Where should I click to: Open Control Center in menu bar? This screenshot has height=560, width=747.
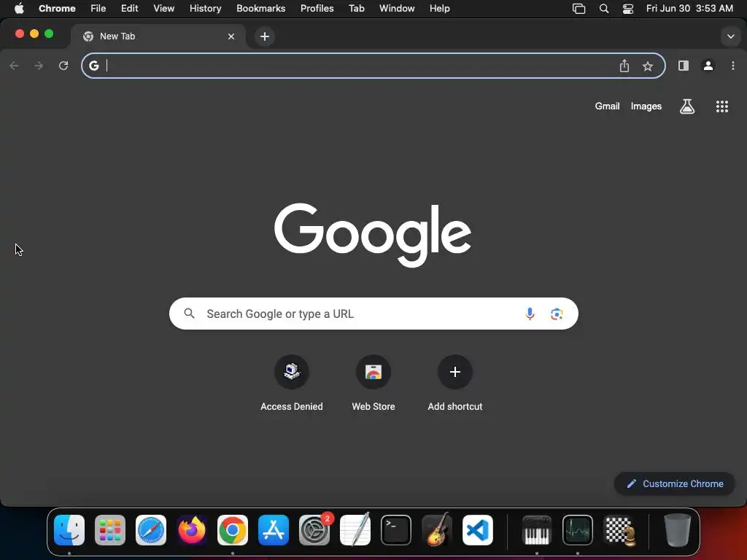(628, 9)
